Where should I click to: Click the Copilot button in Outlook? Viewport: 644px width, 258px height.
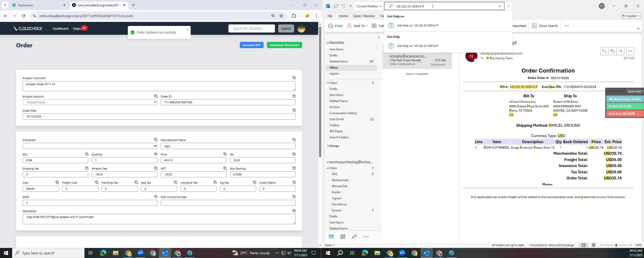pyautogui.click(x=631, y=16)
